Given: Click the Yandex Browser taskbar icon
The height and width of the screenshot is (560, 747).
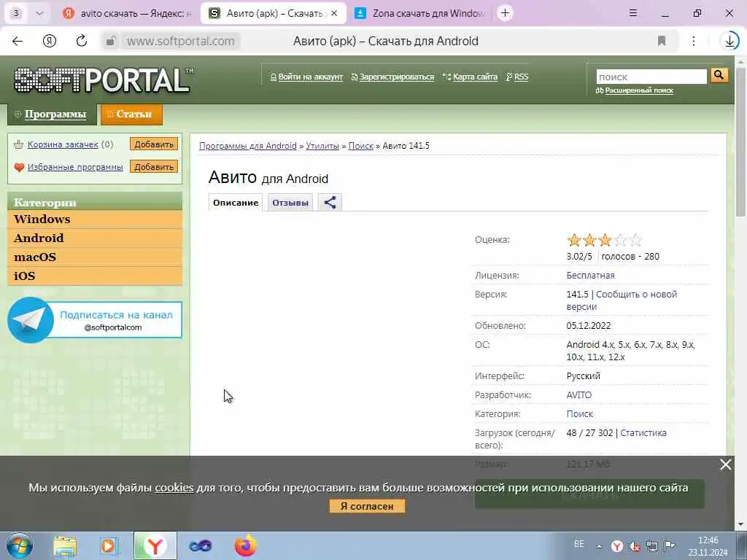Looking at the screenshot, I should click(x=155, y=546).
